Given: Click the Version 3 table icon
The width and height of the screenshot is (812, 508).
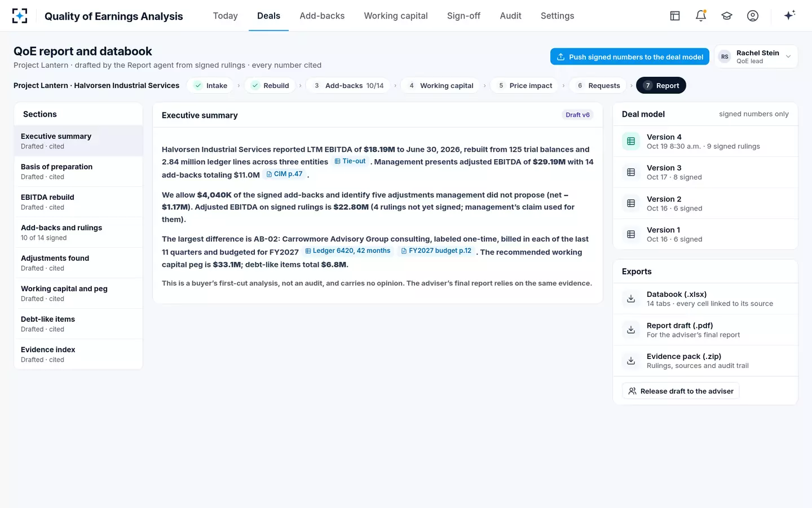Looking at the screenshot, I should tap(631, 172).
